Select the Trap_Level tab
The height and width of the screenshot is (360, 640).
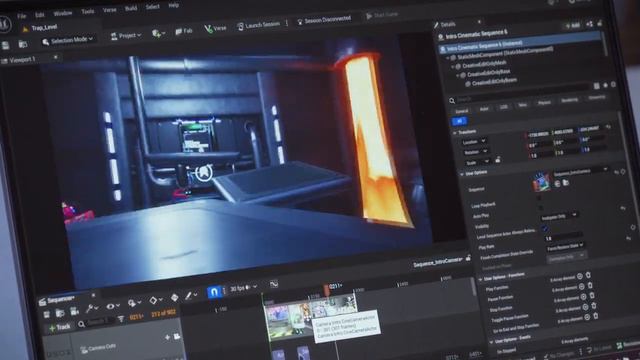pyautogui.click(x=40, y=28)
